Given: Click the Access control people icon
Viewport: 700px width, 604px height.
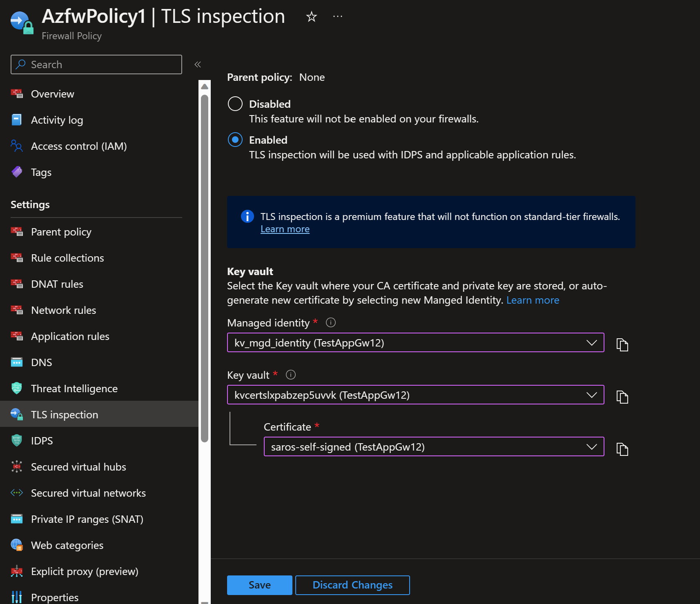Looking at the screenshot, I should tap(17, 146).
